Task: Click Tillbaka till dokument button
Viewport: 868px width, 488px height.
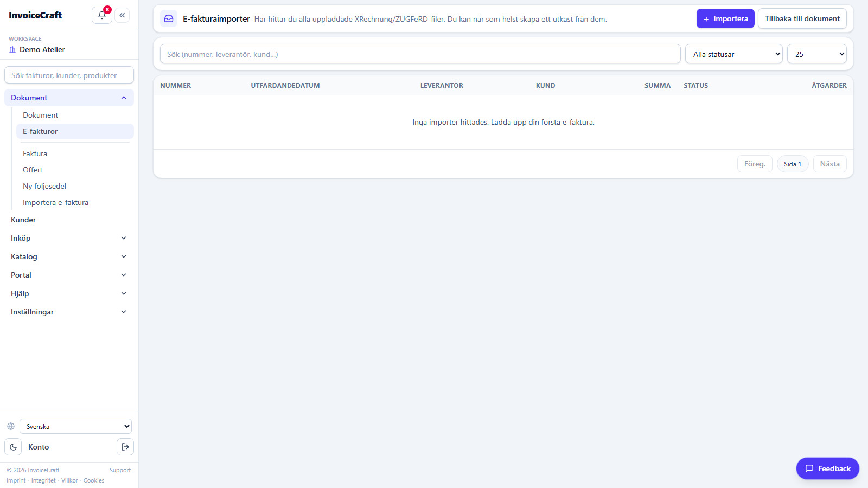Action: (x=802, y=18)
